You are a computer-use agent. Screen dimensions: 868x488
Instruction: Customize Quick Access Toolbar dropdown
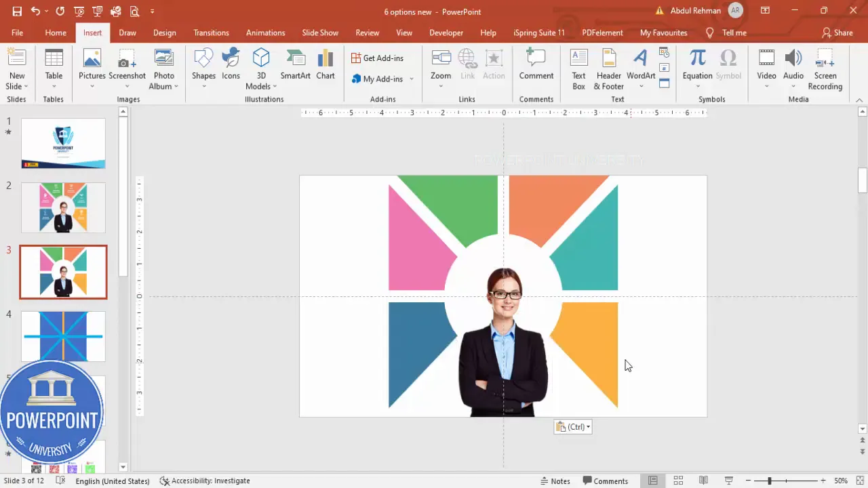coord(152,12)
